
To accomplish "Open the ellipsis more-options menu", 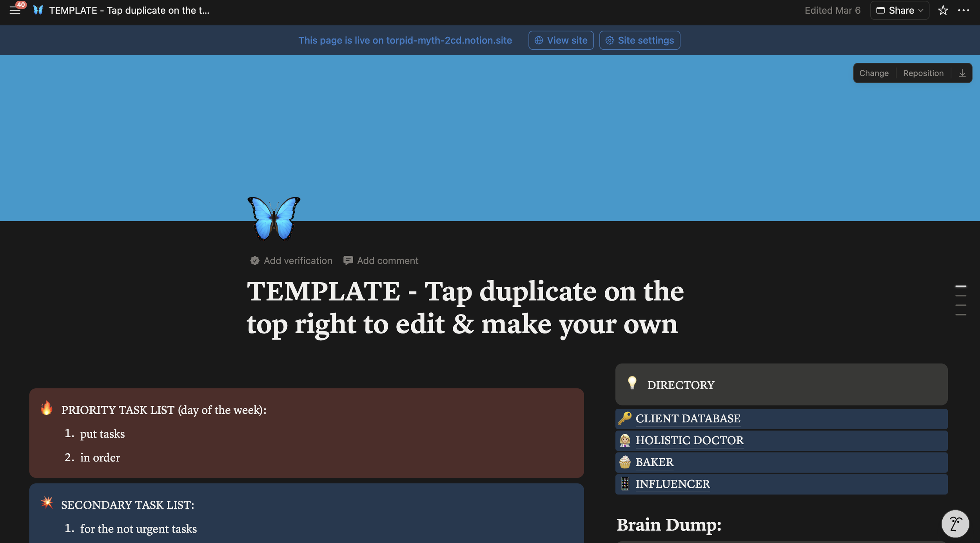I will coord(964,11).
